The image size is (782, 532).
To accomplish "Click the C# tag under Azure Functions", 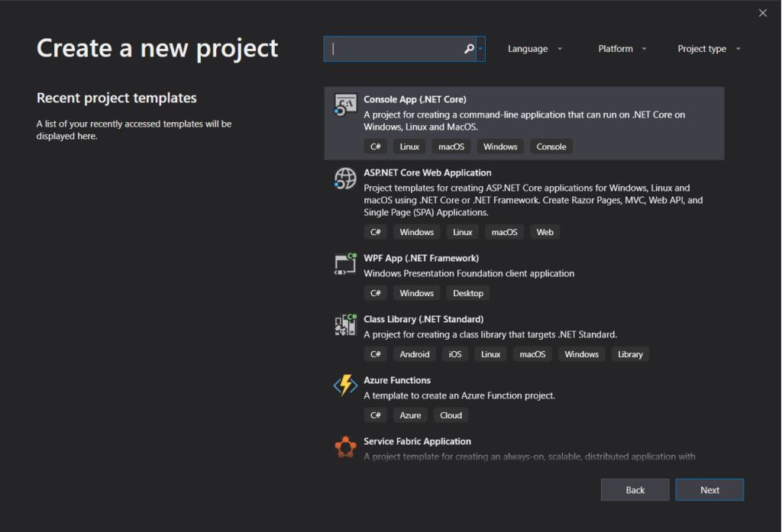I will coord(376,415).
